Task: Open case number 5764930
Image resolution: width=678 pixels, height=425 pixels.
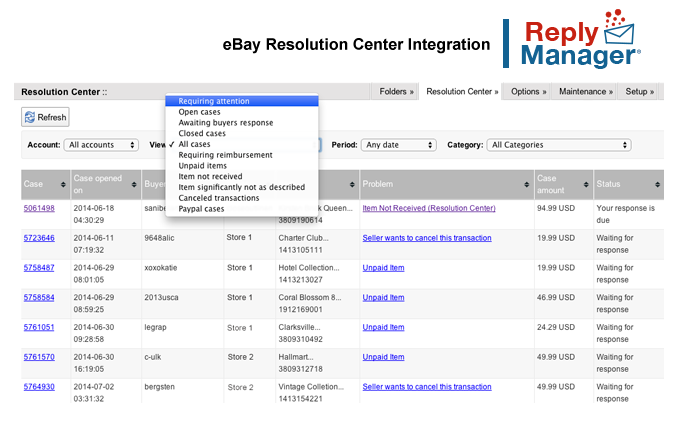Action: pos(39,386)
